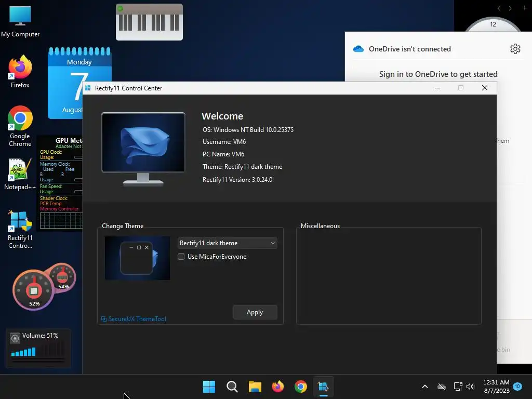Click next arrow in top-right widget panel

tap(510, 8)
